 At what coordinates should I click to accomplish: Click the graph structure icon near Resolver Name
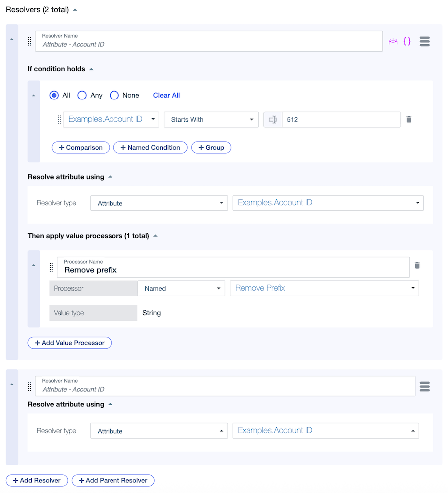click(x=394, y=41)
